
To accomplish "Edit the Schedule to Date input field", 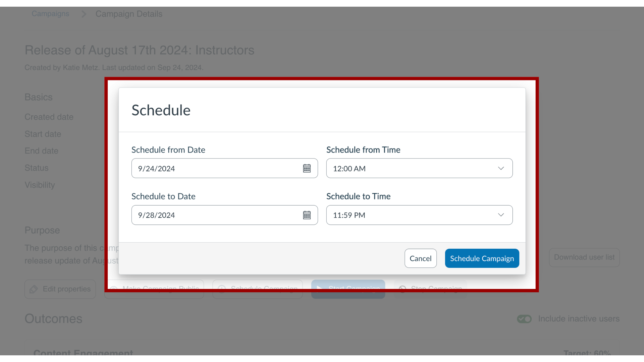I will point(225,215).
